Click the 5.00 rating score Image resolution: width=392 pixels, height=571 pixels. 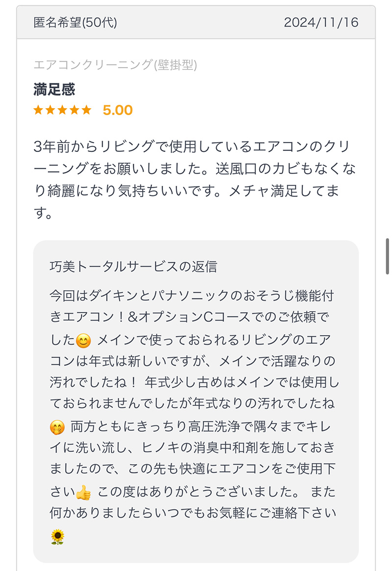[x=118, y=110]
